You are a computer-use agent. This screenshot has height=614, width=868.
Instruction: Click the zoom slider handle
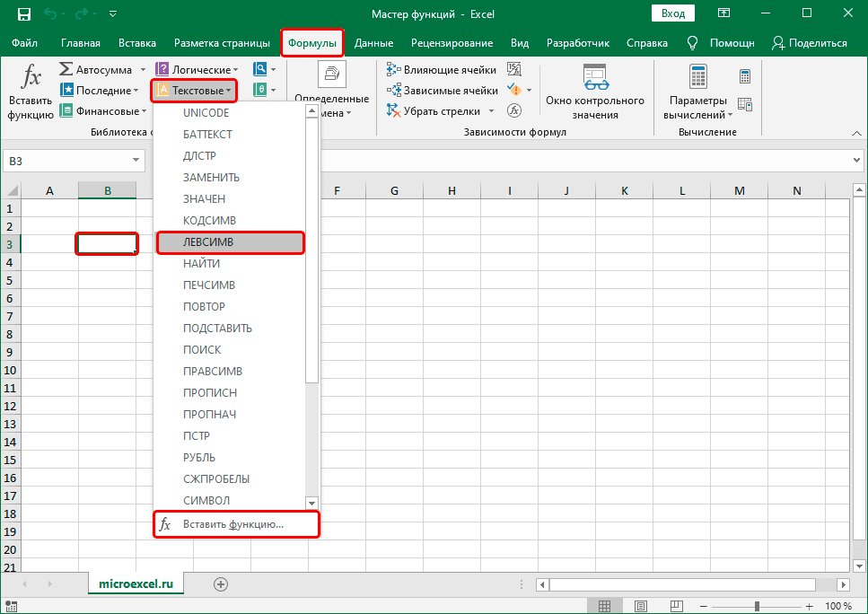coord(757,606)
